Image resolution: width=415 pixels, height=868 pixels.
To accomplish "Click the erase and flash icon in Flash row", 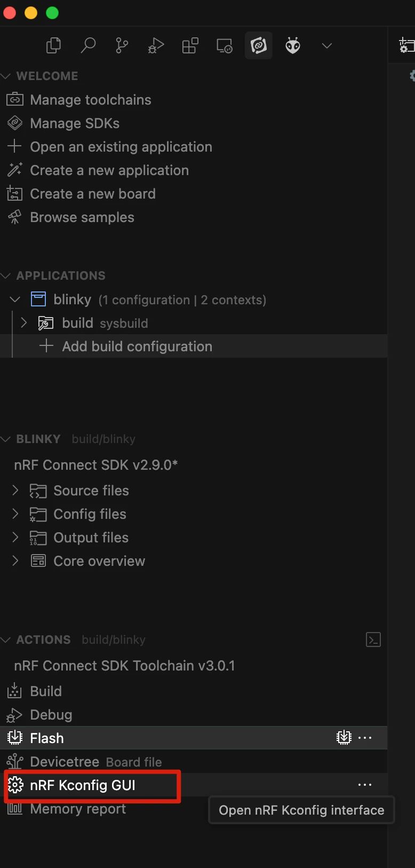I will point(344,738).
